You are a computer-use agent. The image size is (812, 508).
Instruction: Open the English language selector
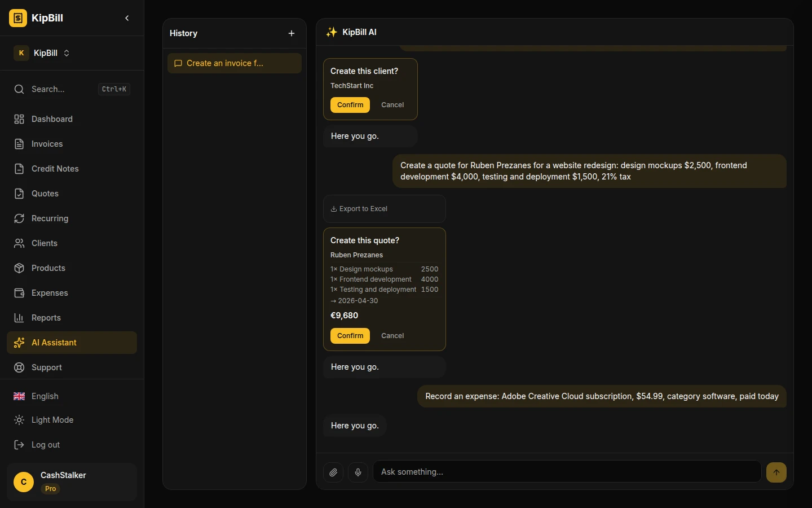[x=45, y=396]
